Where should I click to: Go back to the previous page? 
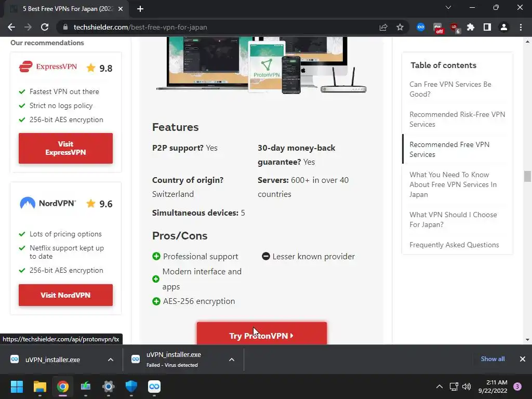click(x=11, y=27)
